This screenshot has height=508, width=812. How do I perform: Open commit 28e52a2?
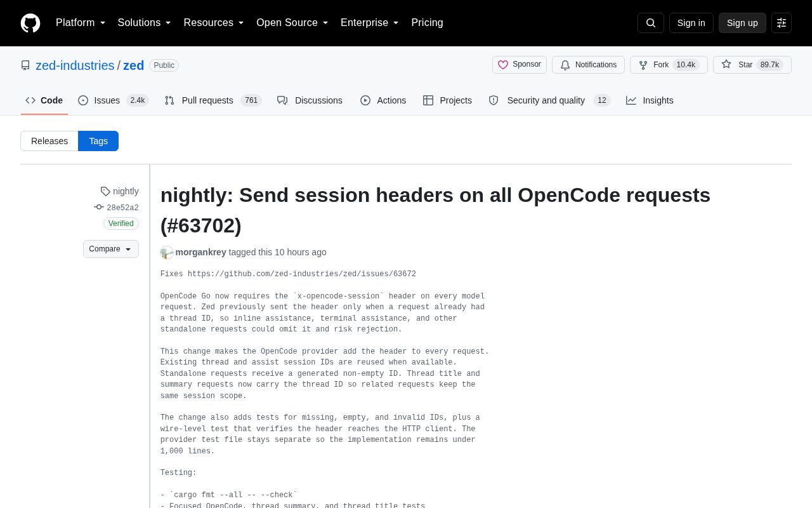coord(122,208)
